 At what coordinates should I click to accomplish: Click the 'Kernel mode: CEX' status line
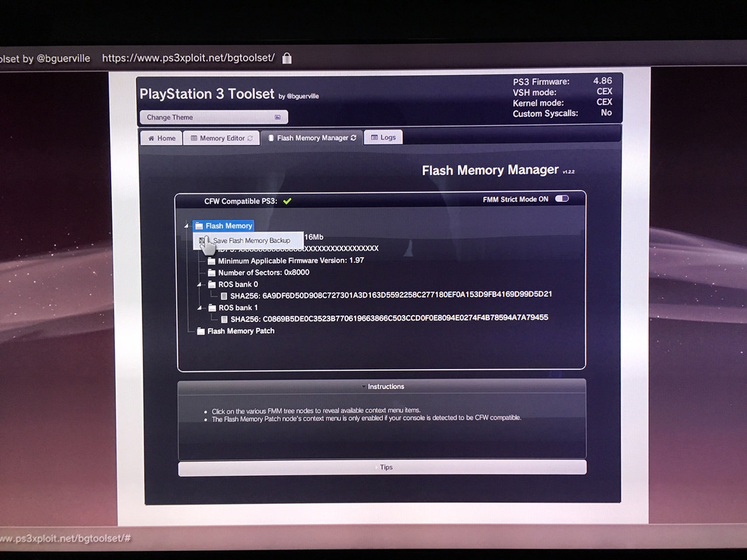pos(563,102)
